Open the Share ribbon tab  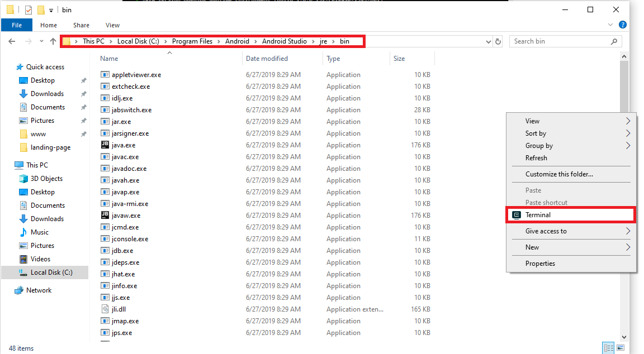tap(81, 25)
